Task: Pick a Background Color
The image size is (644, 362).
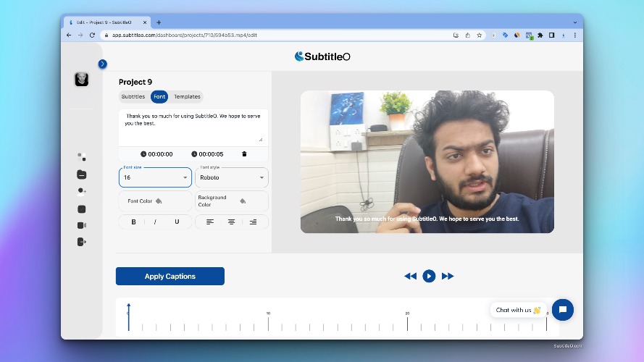Action: pyautogui.click(x=232, y=201)
